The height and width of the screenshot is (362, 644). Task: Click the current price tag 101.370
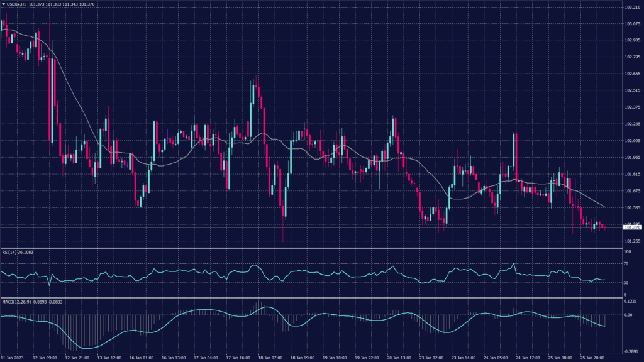pos(631,226)
